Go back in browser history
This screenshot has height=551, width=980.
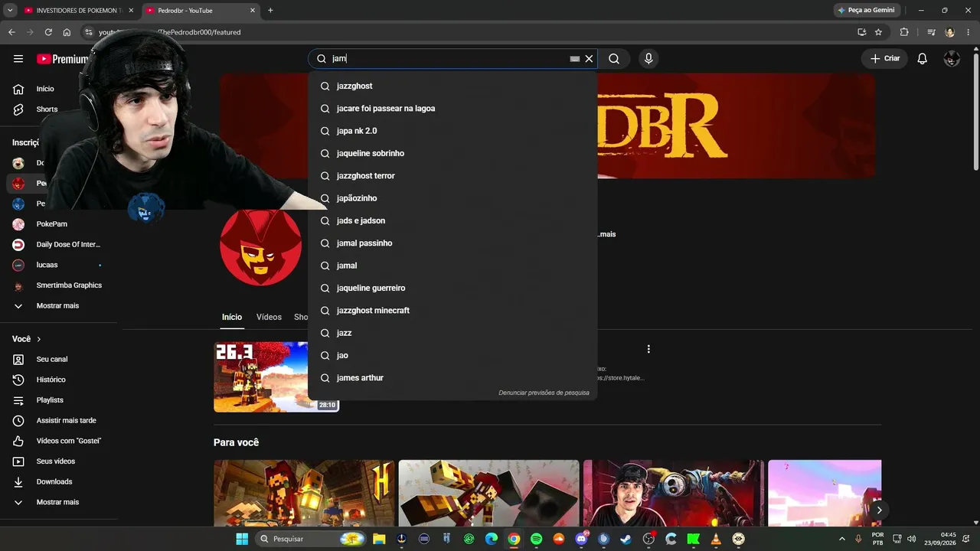click(x=11, y=32)
